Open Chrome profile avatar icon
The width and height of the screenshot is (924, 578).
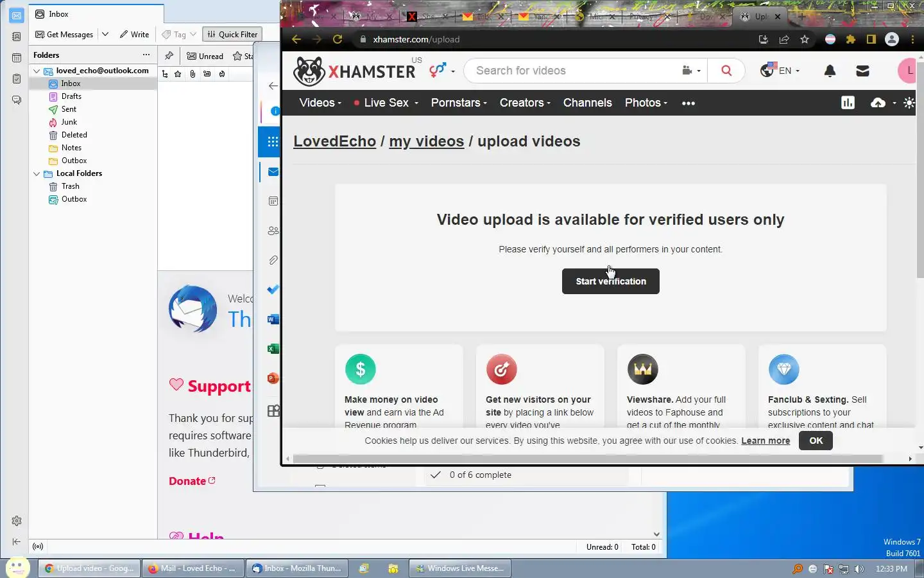pyautogui.click(x=892, y=39)
